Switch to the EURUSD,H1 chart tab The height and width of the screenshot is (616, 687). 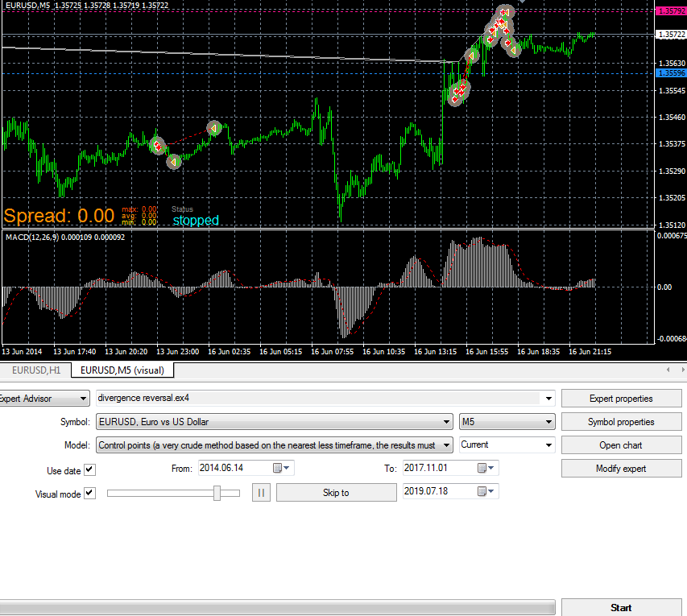click(36, 370)
